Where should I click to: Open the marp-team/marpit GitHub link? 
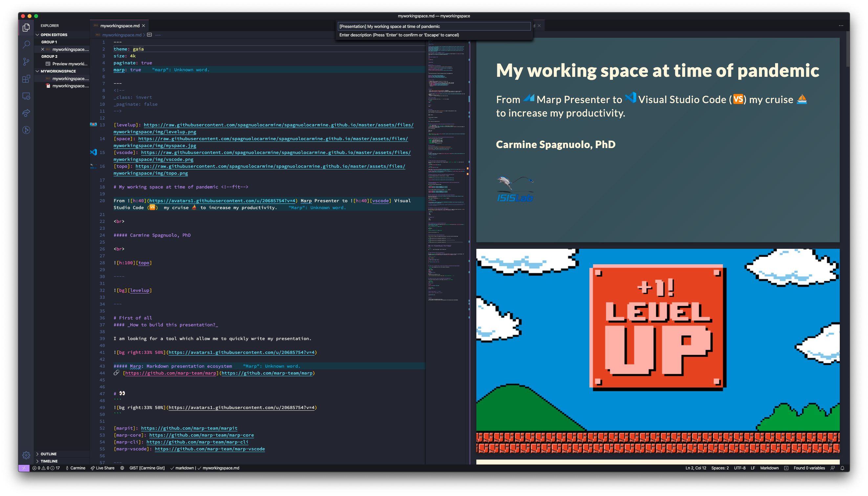point(189,428)
